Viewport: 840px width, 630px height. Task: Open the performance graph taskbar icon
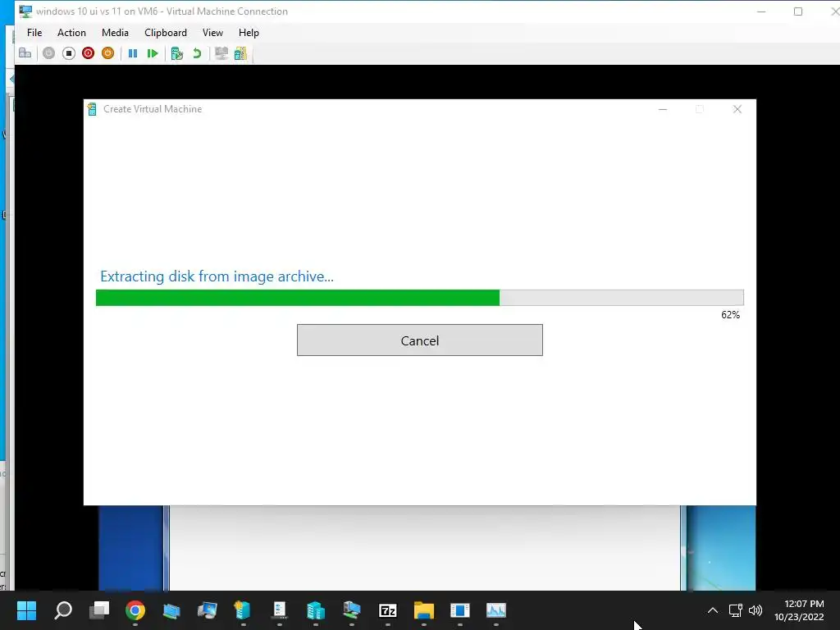tap(496, 610)
